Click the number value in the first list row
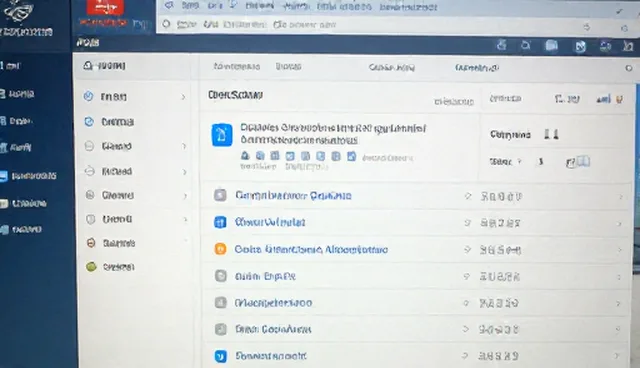This screenshot has width=640, height=368. 501,197
